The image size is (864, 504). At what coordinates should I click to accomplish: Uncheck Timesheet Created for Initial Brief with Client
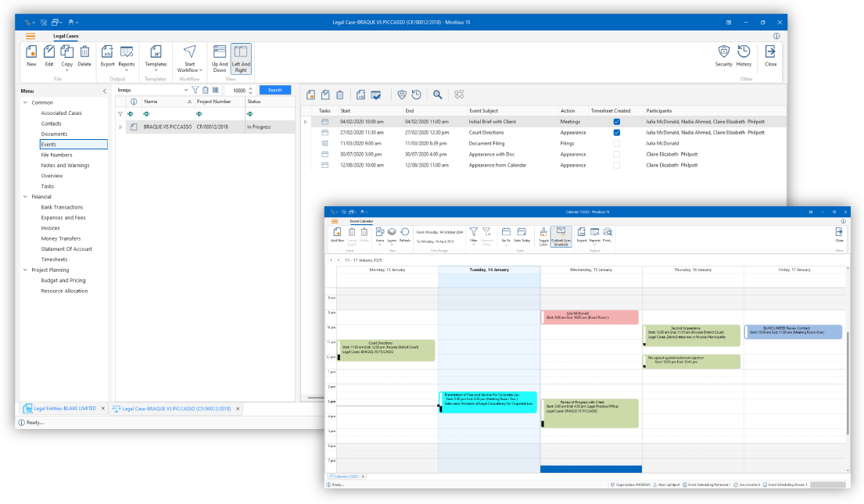(617, 122)
